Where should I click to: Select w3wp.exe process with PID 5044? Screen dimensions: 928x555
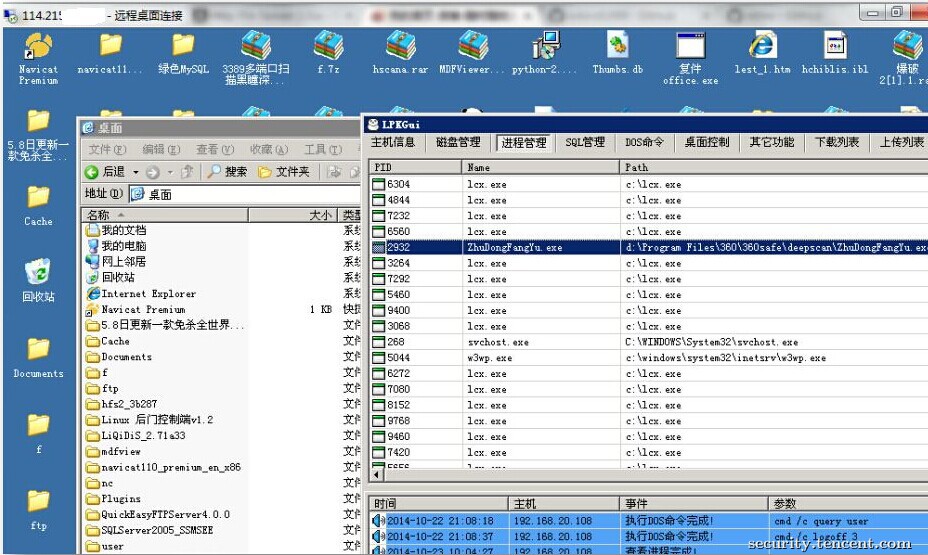click(x=649, y=357)
